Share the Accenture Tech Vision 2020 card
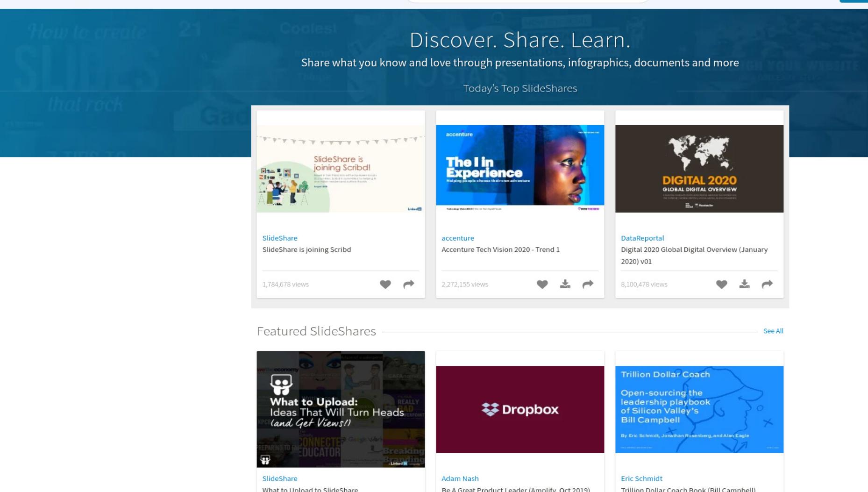This screenshot has width=868, height=492. tap(588, 284)
